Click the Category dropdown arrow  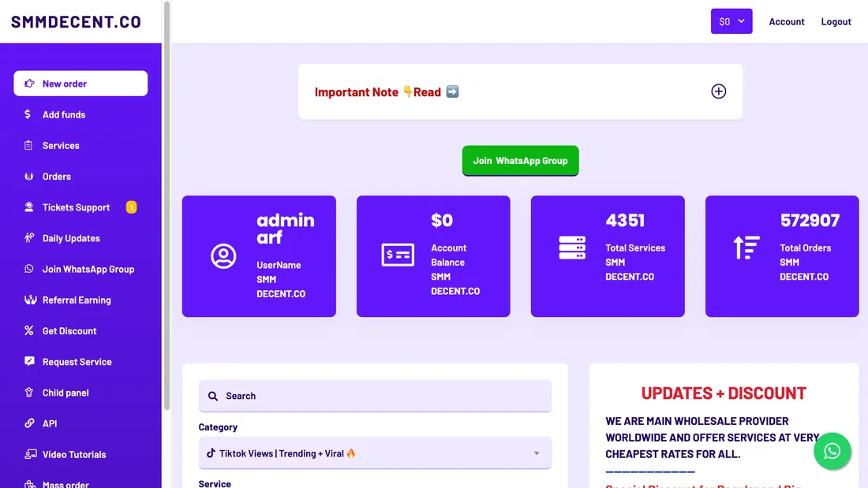(537, 453)
